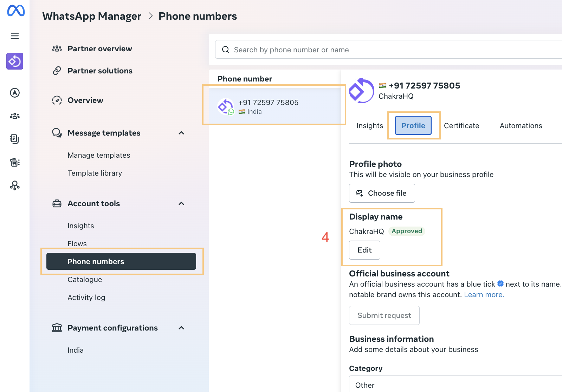Select the +91 72597 75805 phone row

275,106
